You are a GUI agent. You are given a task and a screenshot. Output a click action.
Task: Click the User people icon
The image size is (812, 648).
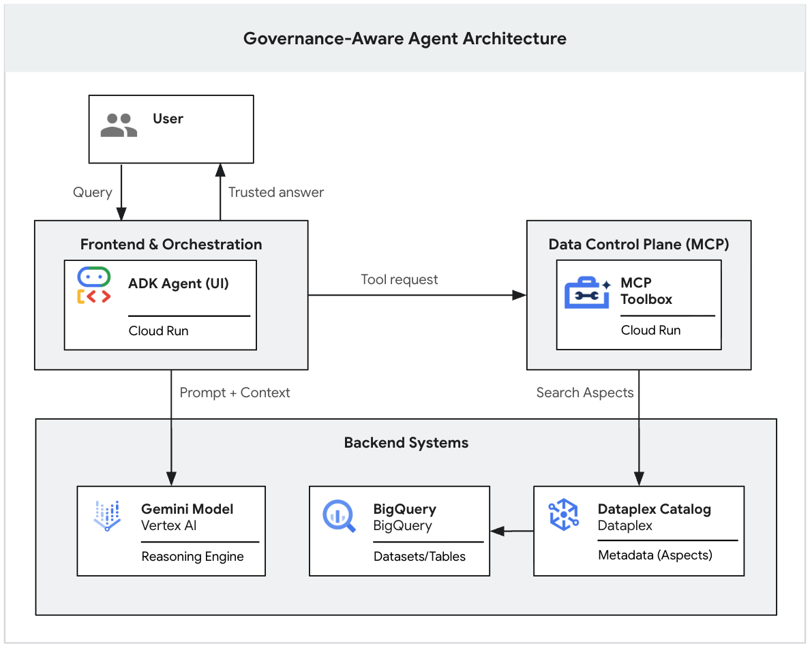coord(119,125)
